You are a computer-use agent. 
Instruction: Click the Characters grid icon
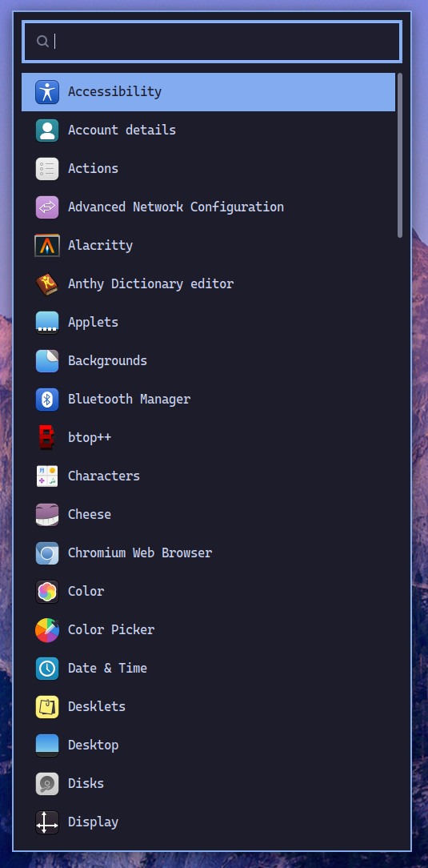[47, 476]
